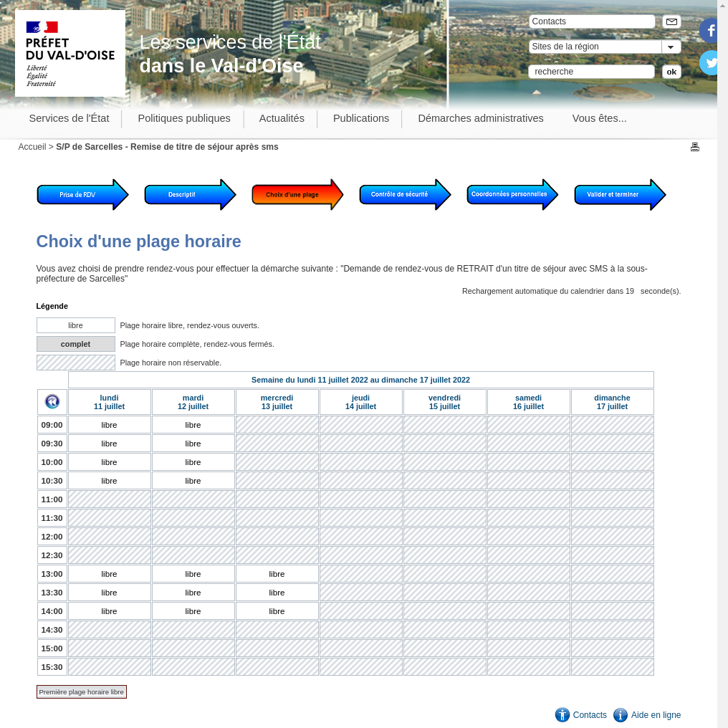Click the 'Choix d'une plage horaire' heading
This screenshot has width=728, height=728.
(x=139, y=242)
